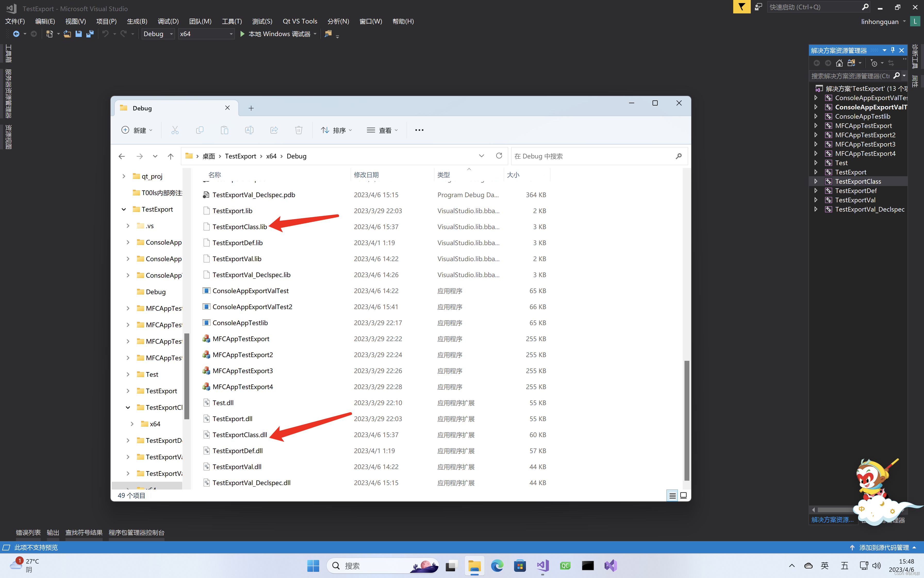Select ConsoleAppExportValTest2 application
The width and height of the screenshot is (924, 578).
(252, 307)
